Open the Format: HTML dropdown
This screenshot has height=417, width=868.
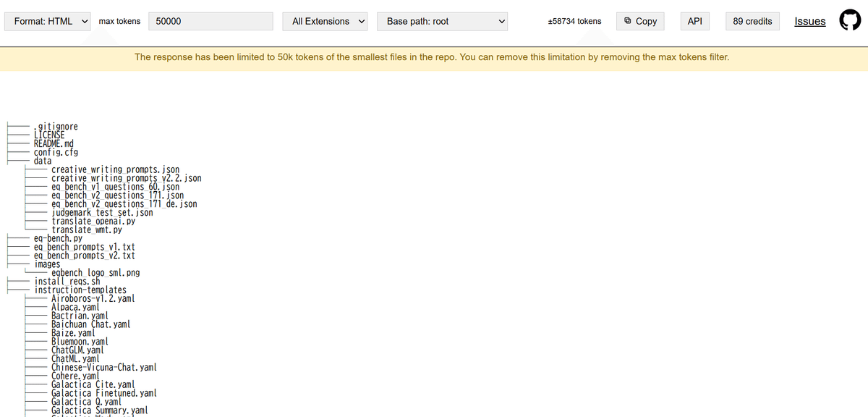click(48, 21)
